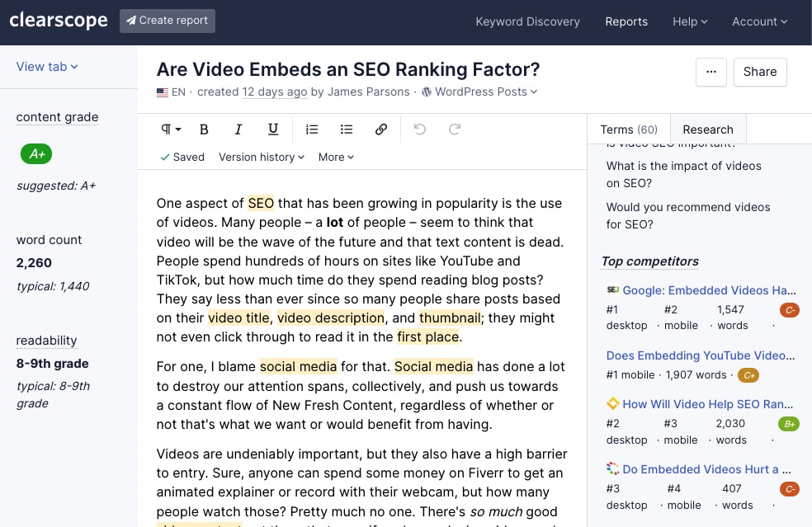
Task: Open the Google: Embedded Videos competitor link
Action: tap(709, 290)
